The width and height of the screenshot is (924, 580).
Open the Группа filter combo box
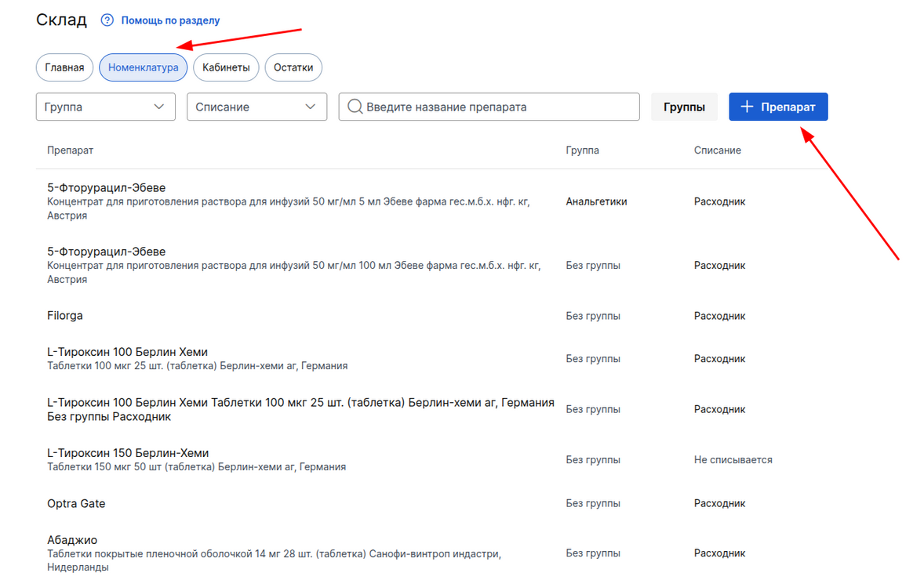(105, 107)
